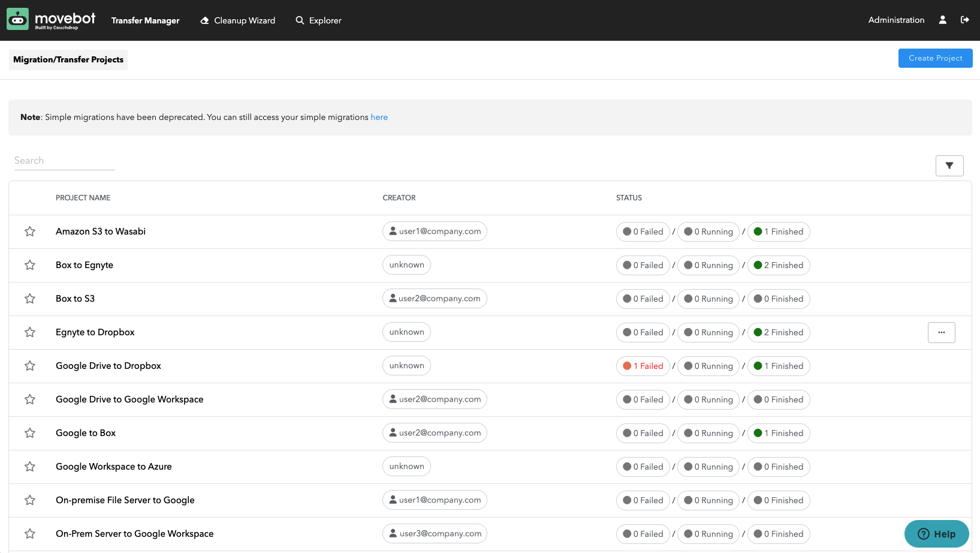This screenshot has width=980, height=553.
Task: Click inside the Search field
Action: (64, 160)
